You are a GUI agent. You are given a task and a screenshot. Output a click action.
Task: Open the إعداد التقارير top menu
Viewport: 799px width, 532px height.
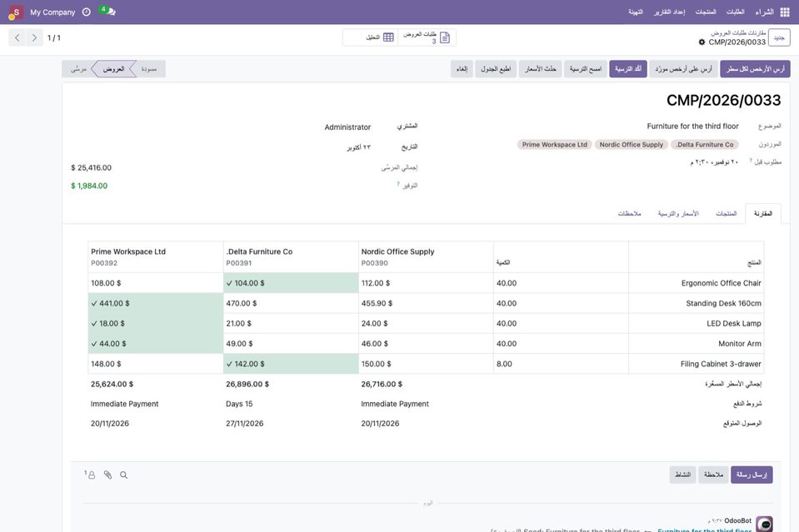(x=670, y=12)
